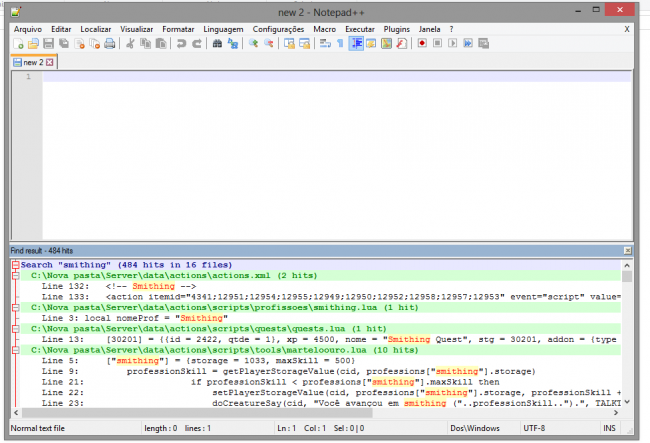
Task: Paste clipboard contents with the Paste icon
Action: click(x=161, y=44)
